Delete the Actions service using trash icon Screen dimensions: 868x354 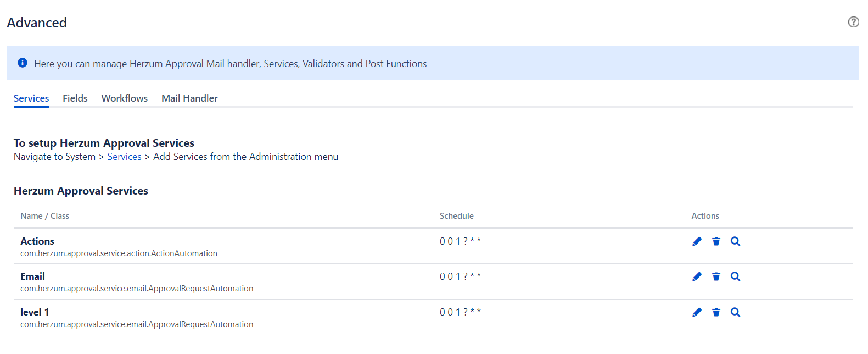[x=716, y=241]
